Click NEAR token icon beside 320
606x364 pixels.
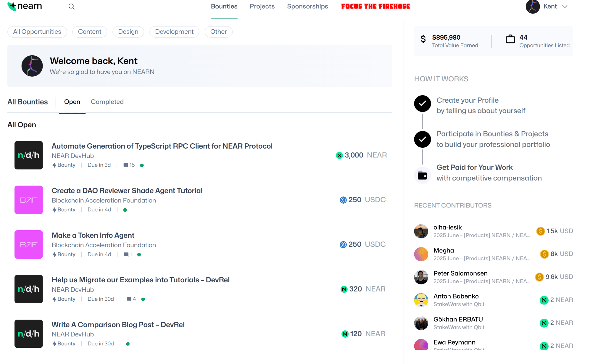(x=344, y=289)
